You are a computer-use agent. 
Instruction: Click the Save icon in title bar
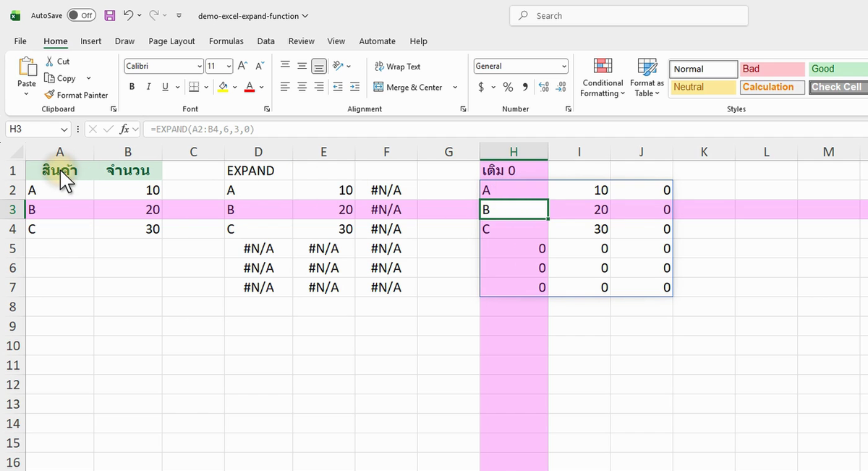point(110,15)
